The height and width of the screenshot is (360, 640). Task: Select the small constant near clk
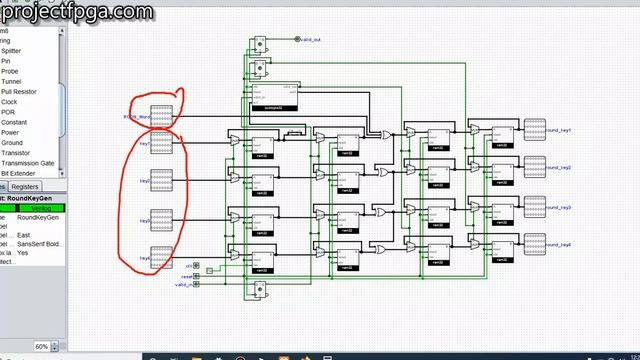[x=209, y=271]
